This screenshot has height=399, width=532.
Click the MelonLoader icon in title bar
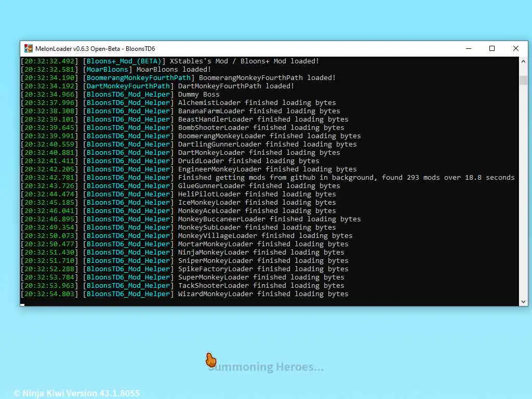pos(29,48)
